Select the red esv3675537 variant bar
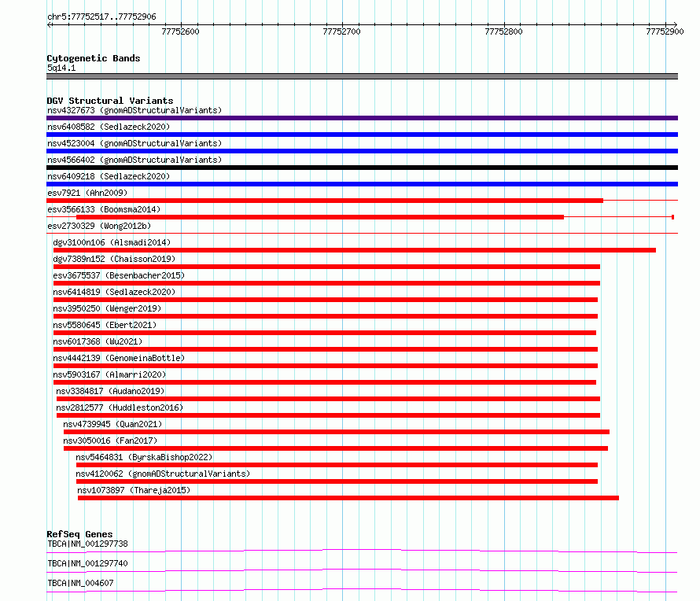The image size is (700, 601). [326, 283]
